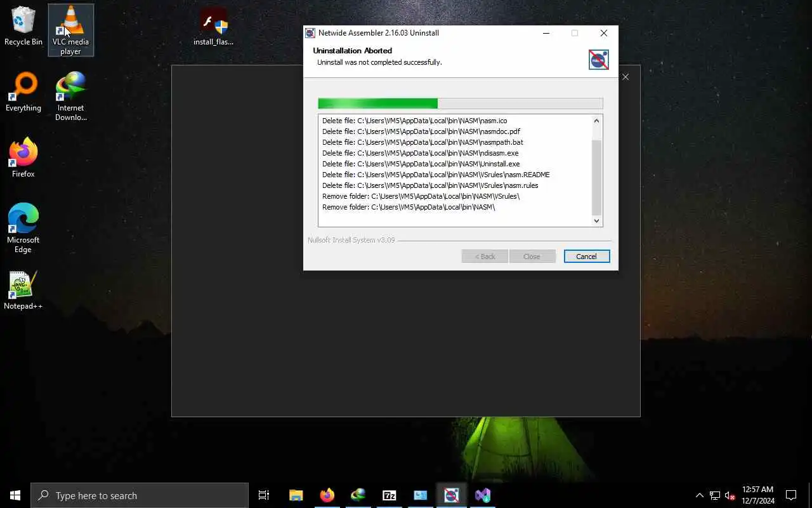
Task: Open the Windows Start menu
Action: 15,495
